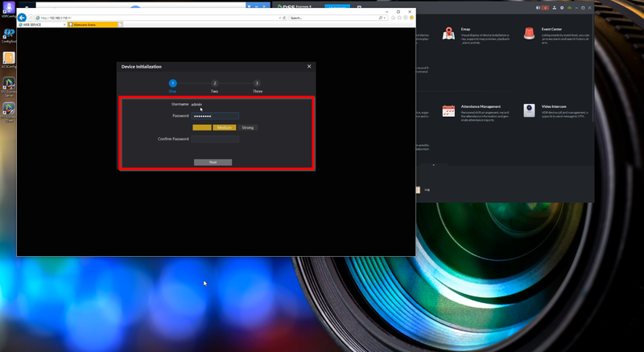The height and width of the screenshot is (352, 644).
Task: Click into the Password field
Action: [215, 116]
